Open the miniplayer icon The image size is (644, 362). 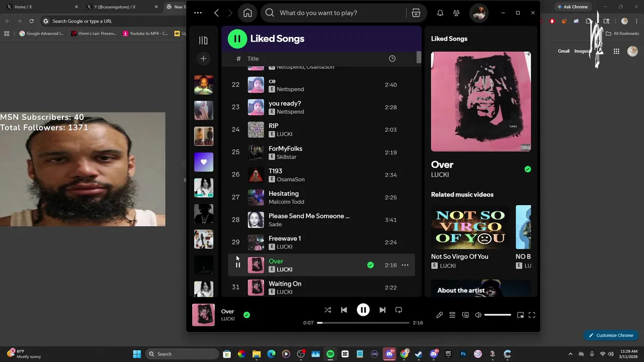coord(520,315)
